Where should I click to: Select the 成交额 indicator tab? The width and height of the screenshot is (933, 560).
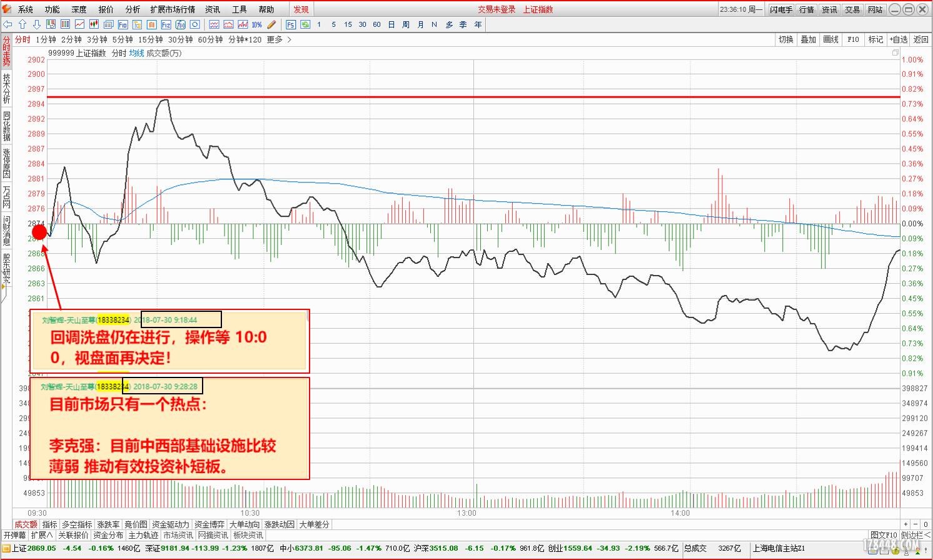[26, 524]
